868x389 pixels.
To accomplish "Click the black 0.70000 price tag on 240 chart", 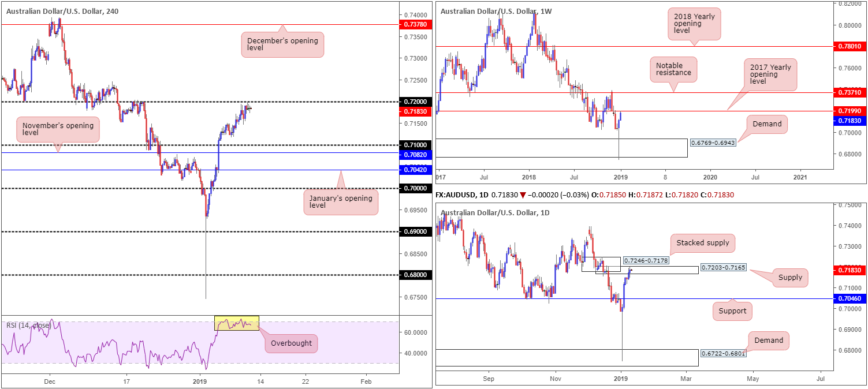I will pyautogui.click(x=415, y=188).
